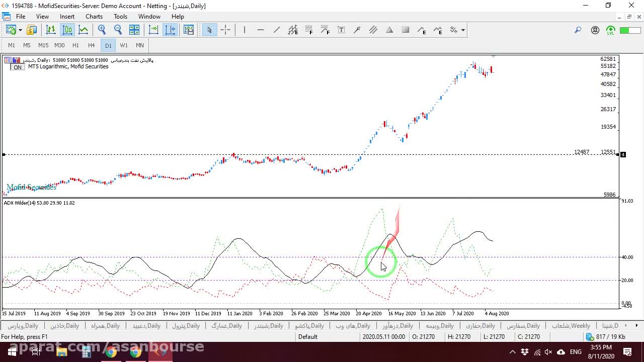
Task: Select the arrow marker drawing tool
Action: click(x=357, y=30)
